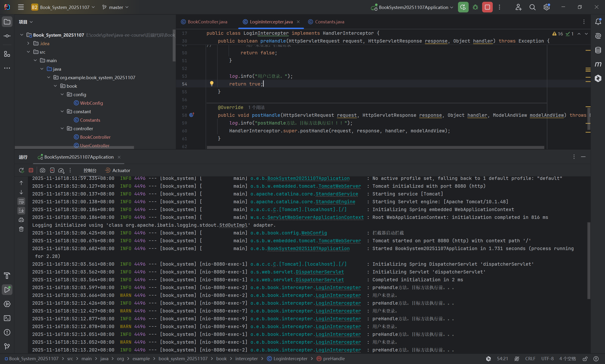The height and width of the screenshot is (364, 605).
Task: Switch to BookController.java tab
Action: [x=204, y=22]
